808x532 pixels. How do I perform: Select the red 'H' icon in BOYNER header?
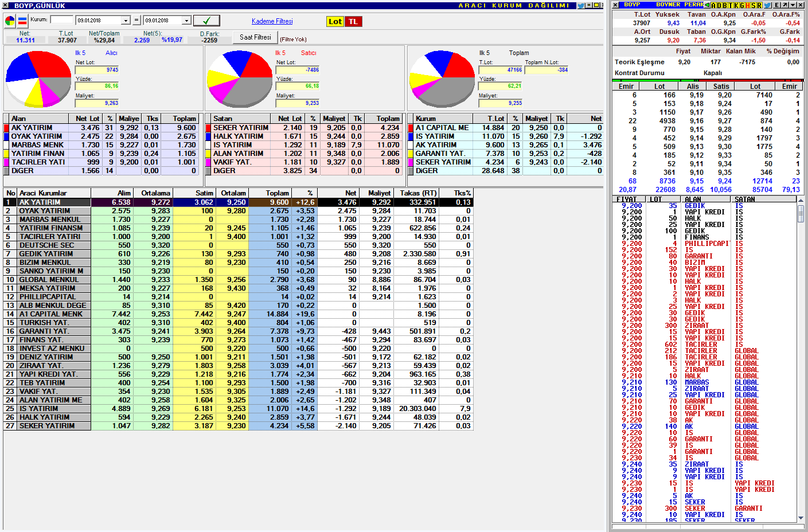(x=748, y=5)
